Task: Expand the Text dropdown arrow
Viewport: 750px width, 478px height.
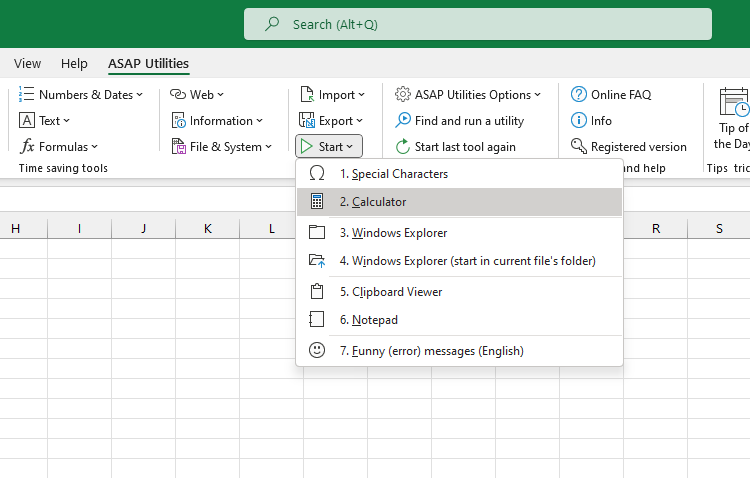Action: (66, 121)
